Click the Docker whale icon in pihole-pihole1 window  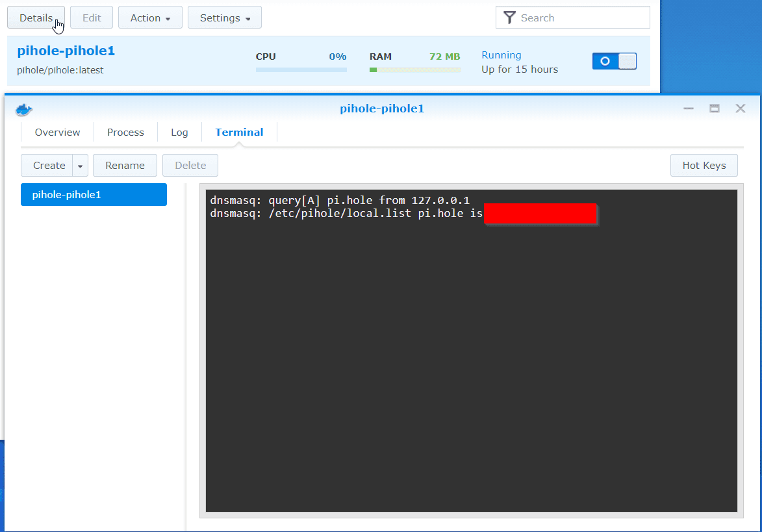pyautogui.click(x=24, y=109)
